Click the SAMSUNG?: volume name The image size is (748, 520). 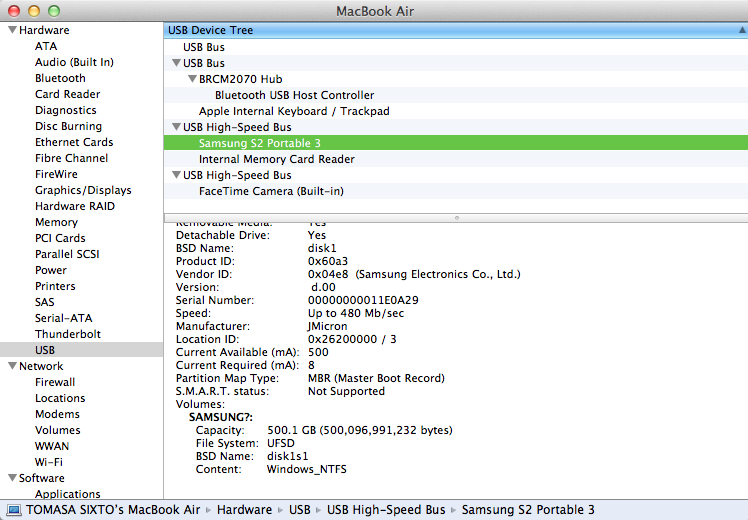(221, 417)
